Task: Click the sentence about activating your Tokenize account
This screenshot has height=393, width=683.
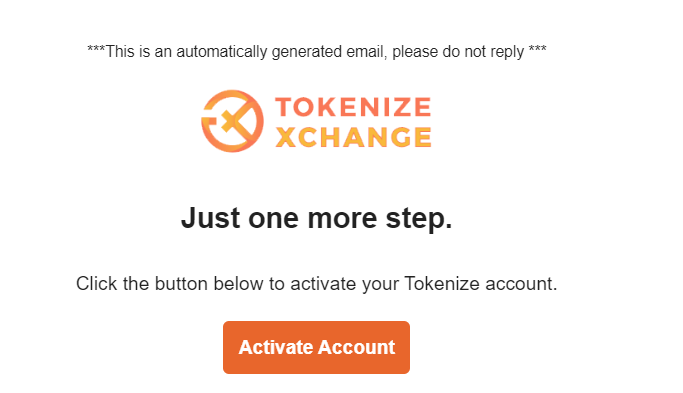Action: click(317, 284)
